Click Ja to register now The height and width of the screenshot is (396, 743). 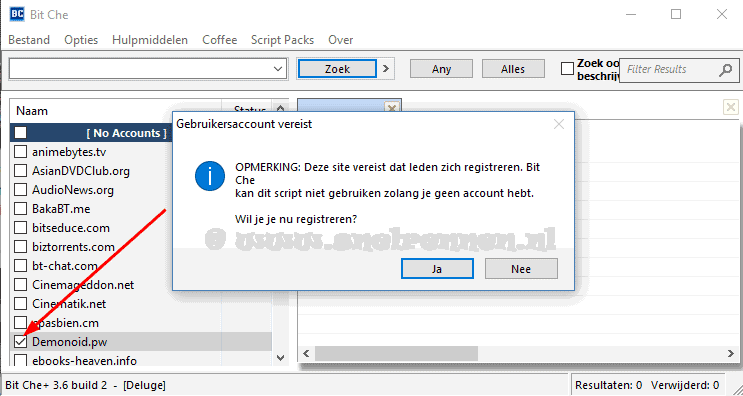click(x=437, y=269)
